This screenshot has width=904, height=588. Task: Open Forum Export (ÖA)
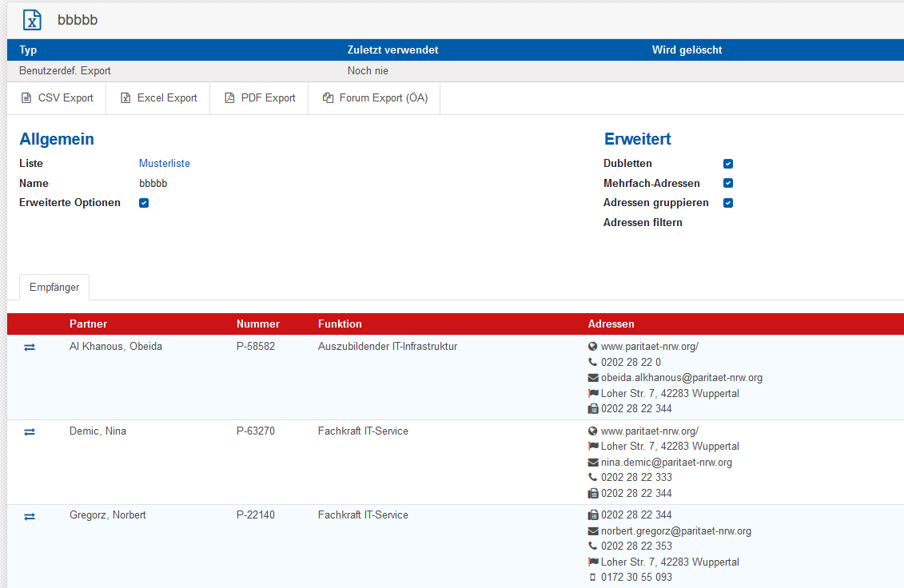coord(375,98)
